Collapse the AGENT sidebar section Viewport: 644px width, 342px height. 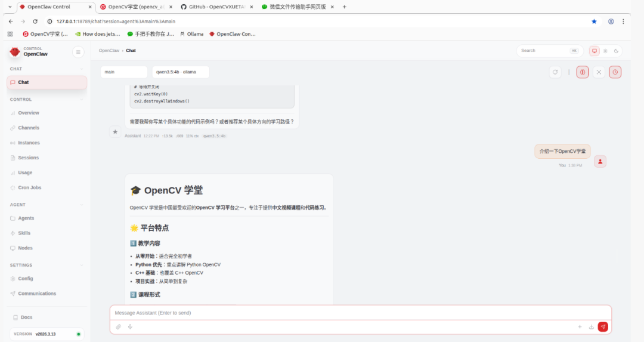[x=46, y=205]
